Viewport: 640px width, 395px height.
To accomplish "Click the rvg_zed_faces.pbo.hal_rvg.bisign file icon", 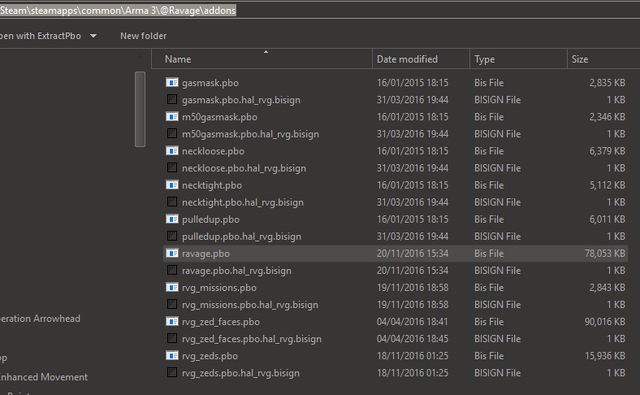I will click(172, 339).
